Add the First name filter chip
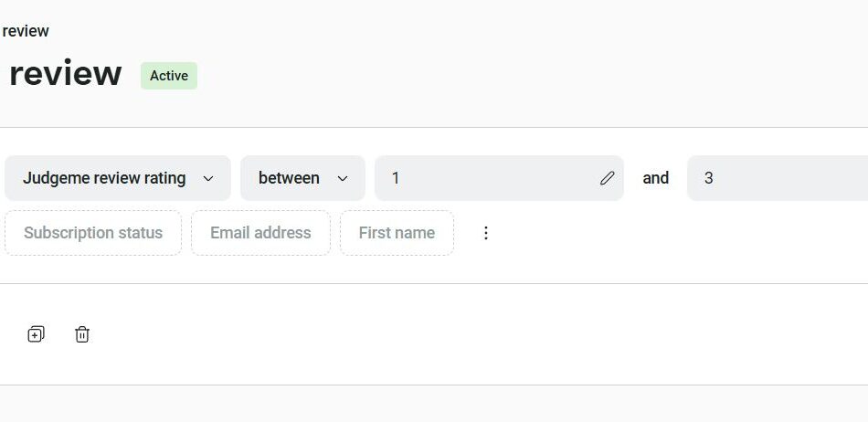 (x=397, y=233)
